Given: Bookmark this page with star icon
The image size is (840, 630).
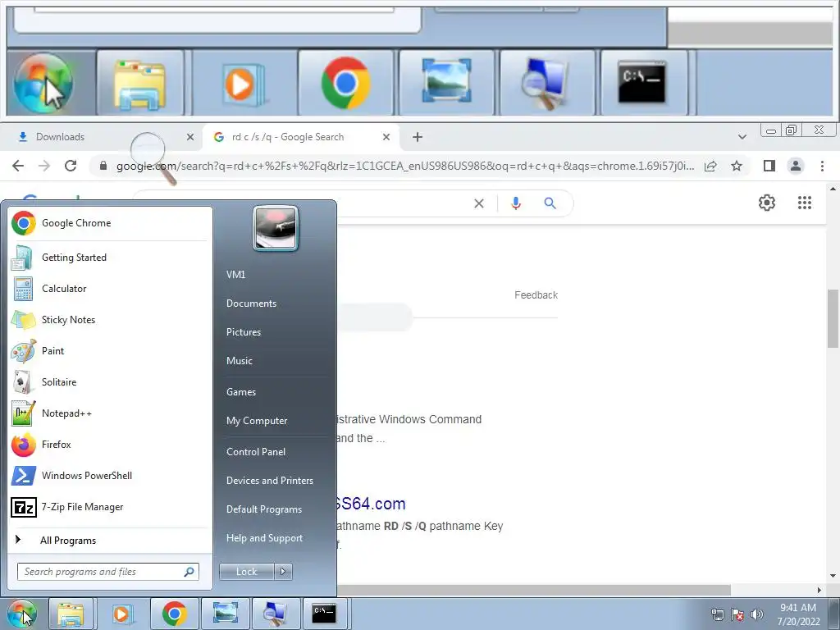Looking at the screenshot, I should tap(737, 166).
